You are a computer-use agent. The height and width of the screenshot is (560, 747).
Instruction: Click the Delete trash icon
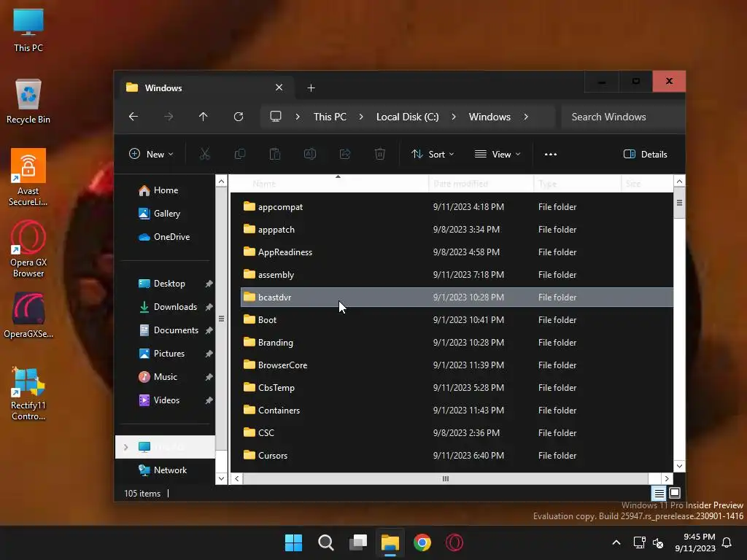379,154
